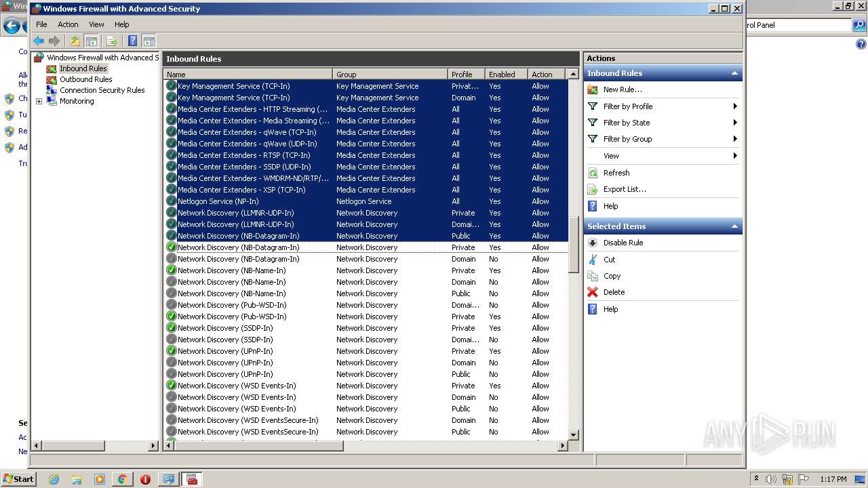Select Netlogon Service (NP-In) rule
Viewport: 868px width, 488px height.
366,201
